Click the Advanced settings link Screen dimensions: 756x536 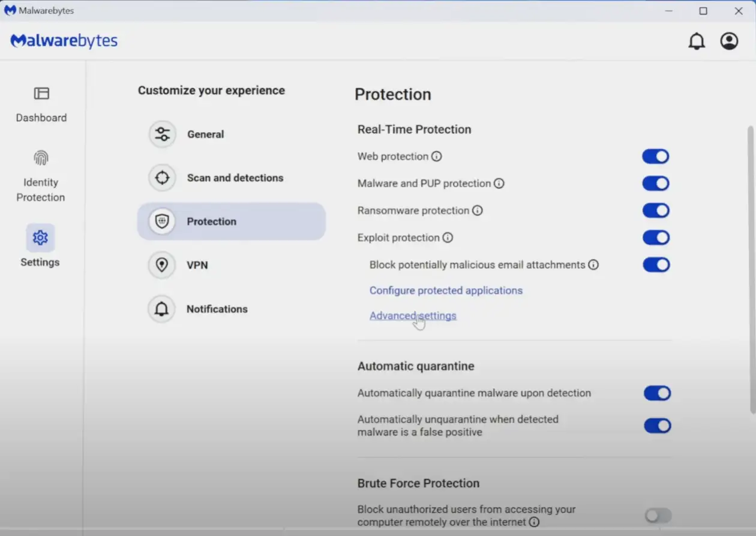coord(413,316)
